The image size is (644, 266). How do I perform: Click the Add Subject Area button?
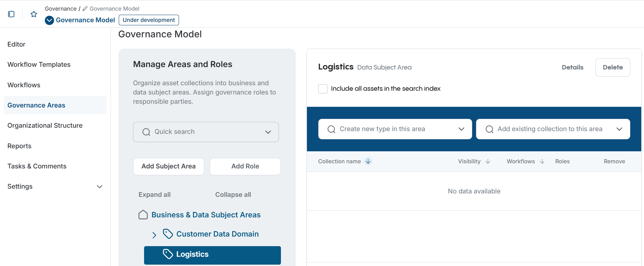pyautogui.click(x=168, y=166)
